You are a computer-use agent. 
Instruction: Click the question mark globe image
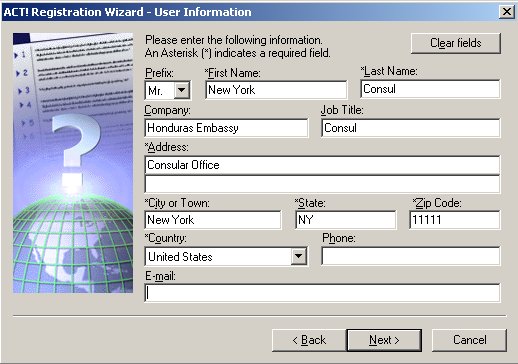pyautogui.click(x=73, y=163)
